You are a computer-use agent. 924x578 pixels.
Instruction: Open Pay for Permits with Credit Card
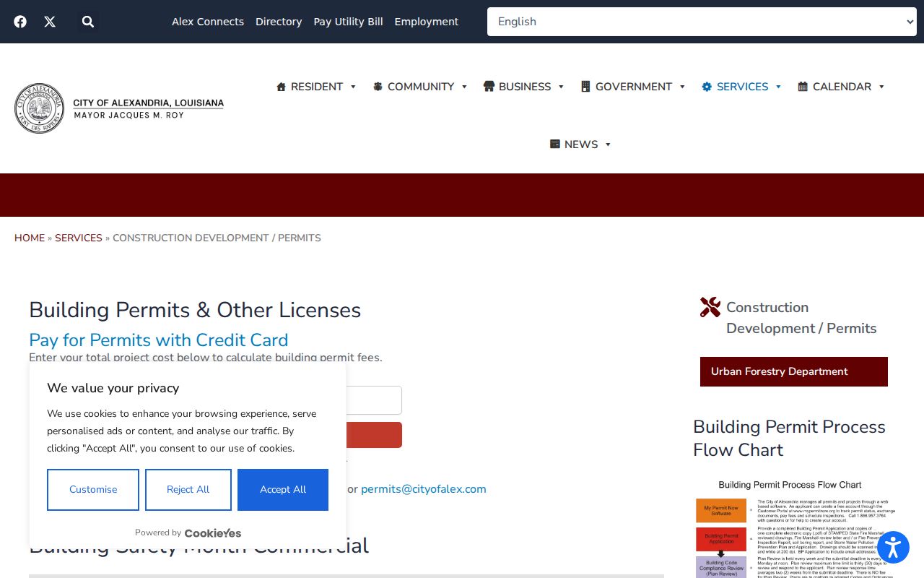point(159,340)
